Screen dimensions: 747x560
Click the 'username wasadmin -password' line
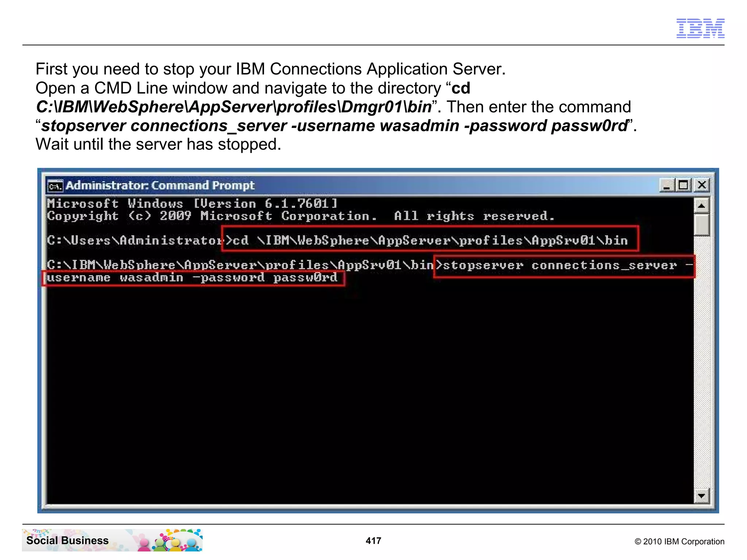coord(192,278)
